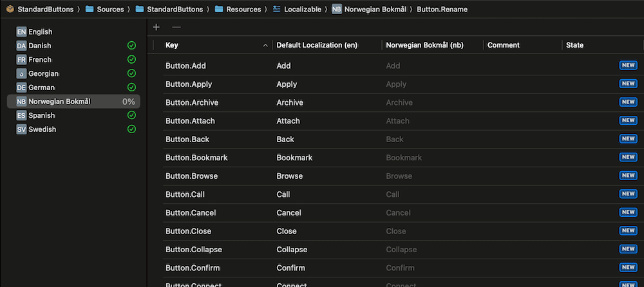Click the NEW badge in Button.Archive row
The image size is (644, 287).
click(x=629, y=102)
